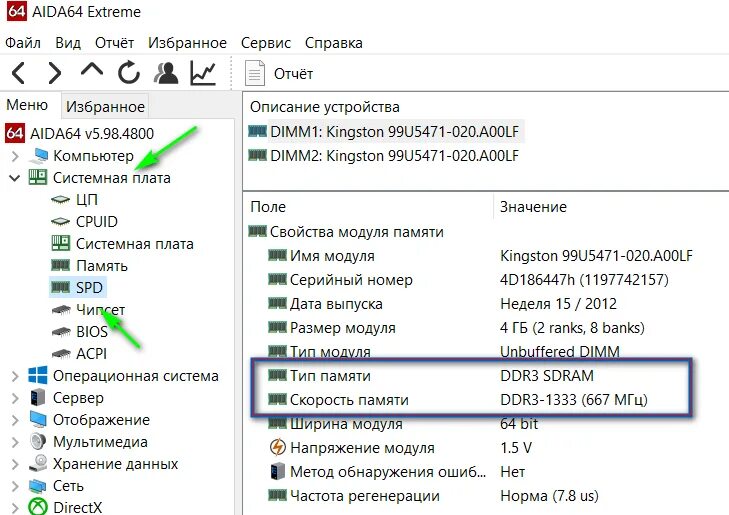Click the value 4D186447h (1197742157)
The height and width of the screenshot is (515, 729).
coord(584,280)
